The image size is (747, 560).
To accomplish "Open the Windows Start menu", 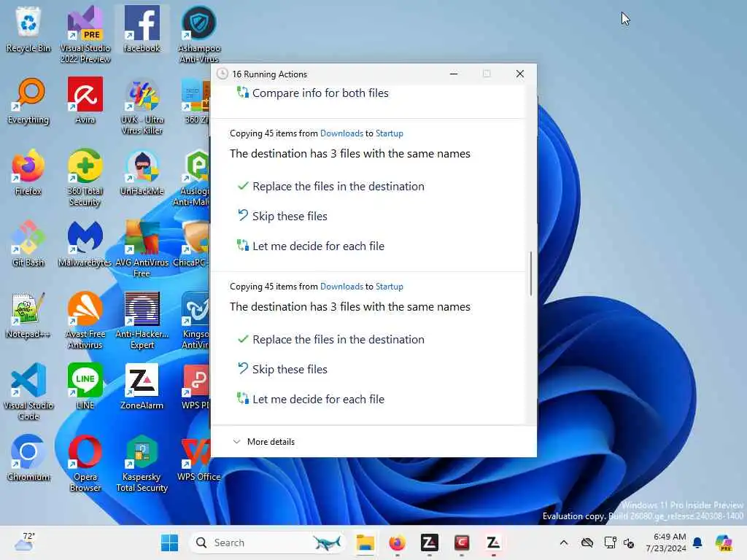I will [169, 542].
